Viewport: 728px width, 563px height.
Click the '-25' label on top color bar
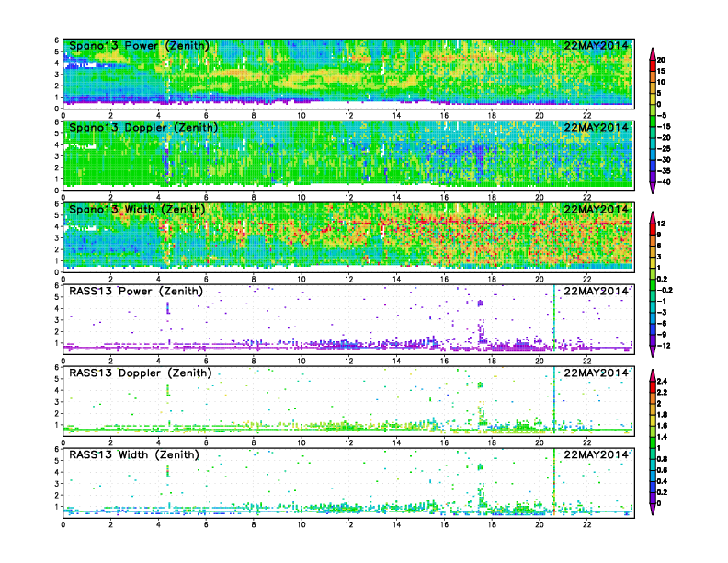[664, 149]
